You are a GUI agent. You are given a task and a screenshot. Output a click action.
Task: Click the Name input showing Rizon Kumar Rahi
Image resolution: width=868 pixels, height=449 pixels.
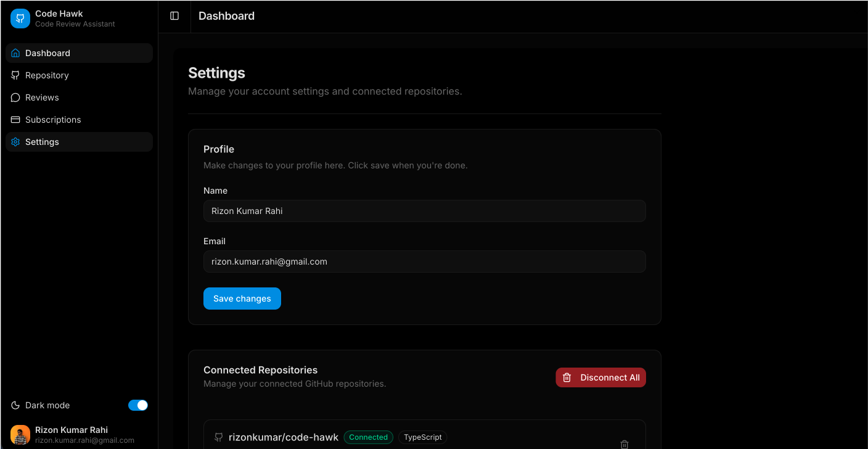[x=424, y=211]
